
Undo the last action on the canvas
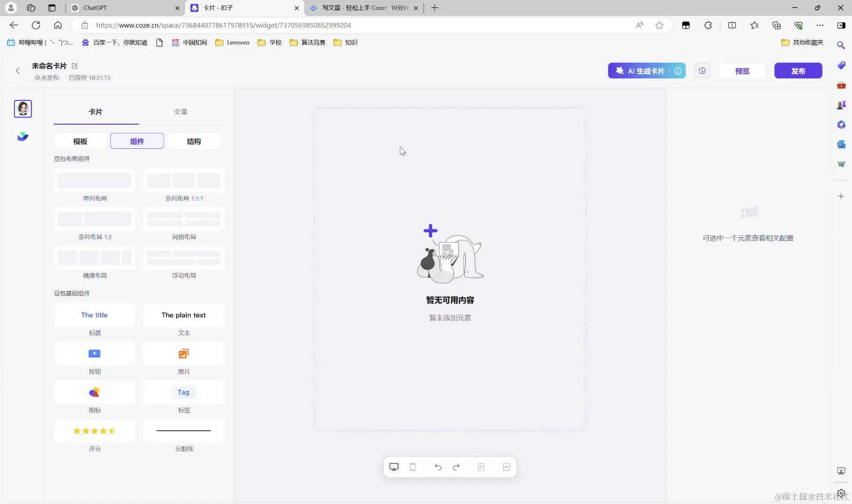point(438,467)
